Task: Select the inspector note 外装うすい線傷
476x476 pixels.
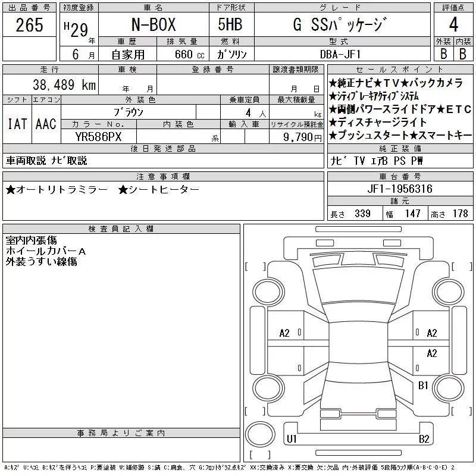Action: pyautogui.click(x=41, y=261)
